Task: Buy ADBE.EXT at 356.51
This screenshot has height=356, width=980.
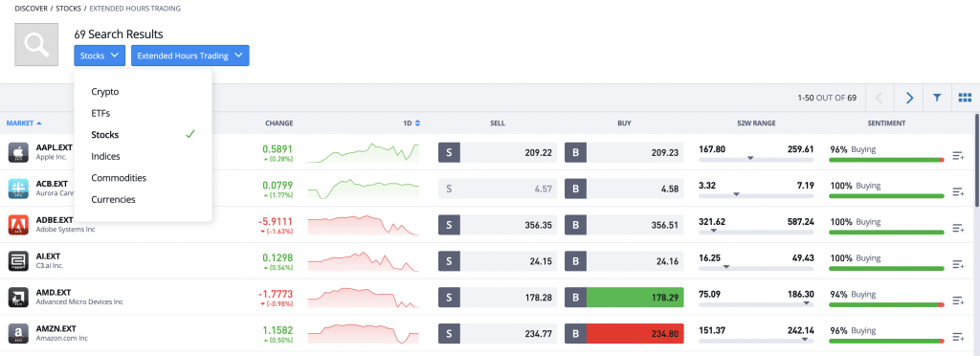Action: [624, 225]
